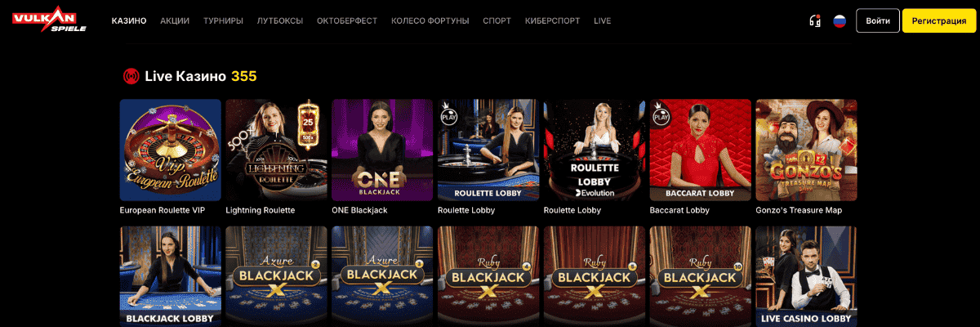Click the Play badge on Baccarat Lobby
This screenshot has width=980, height=327.
661,115
